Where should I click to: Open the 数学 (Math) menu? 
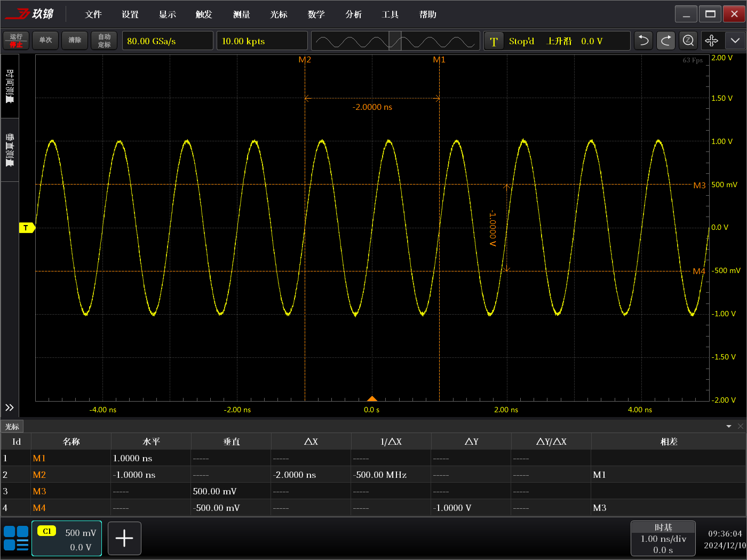click(316, 14)
